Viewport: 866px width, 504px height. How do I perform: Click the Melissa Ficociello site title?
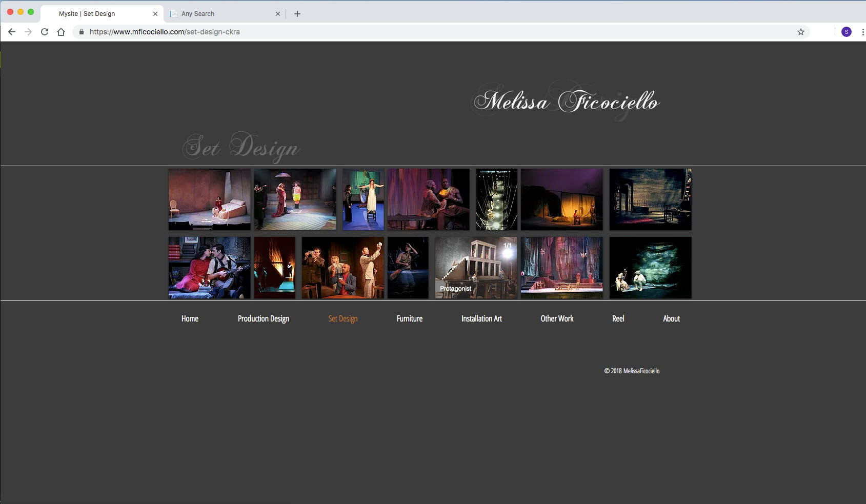[567, 102]
